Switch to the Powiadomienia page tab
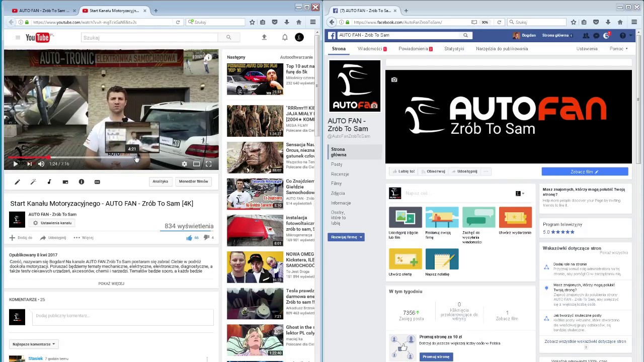This screenshot has height=362, width=644. coord(416,49)
